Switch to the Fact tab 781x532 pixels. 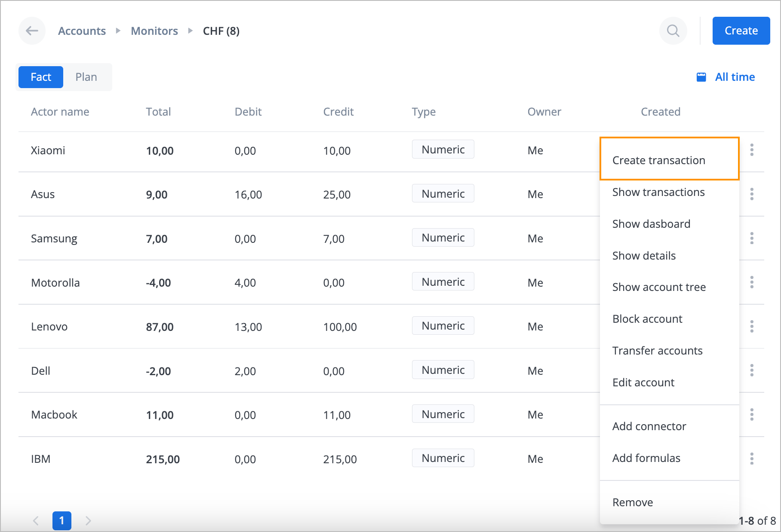click(x=41, y=77)
